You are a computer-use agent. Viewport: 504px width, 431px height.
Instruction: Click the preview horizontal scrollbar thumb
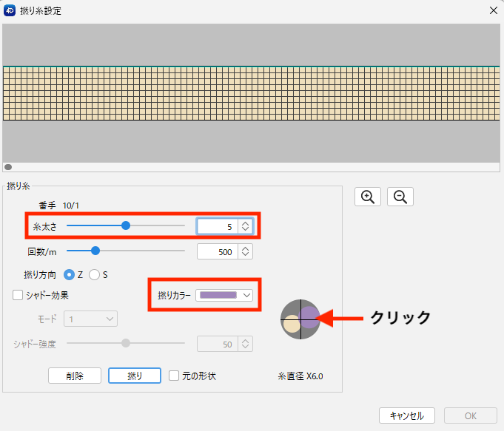8,167
